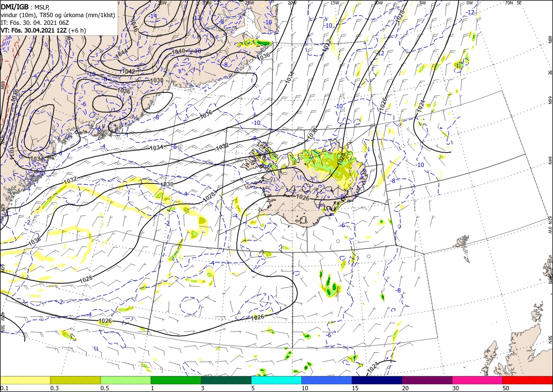Click the legend value "30"

[456, 388]
